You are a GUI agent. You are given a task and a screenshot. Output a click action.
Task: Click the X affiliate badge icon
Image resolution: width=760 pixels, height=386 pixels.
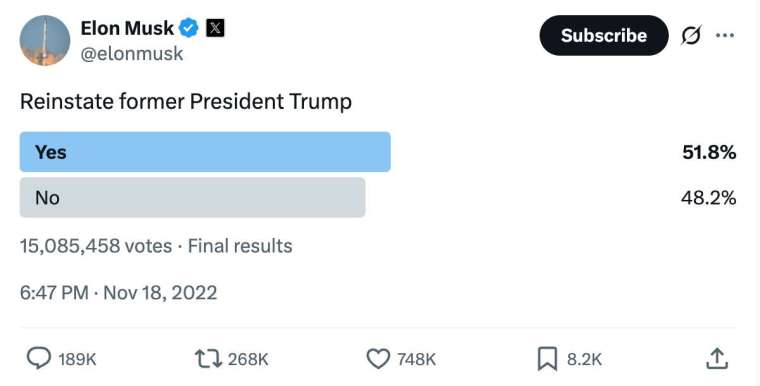215,28
